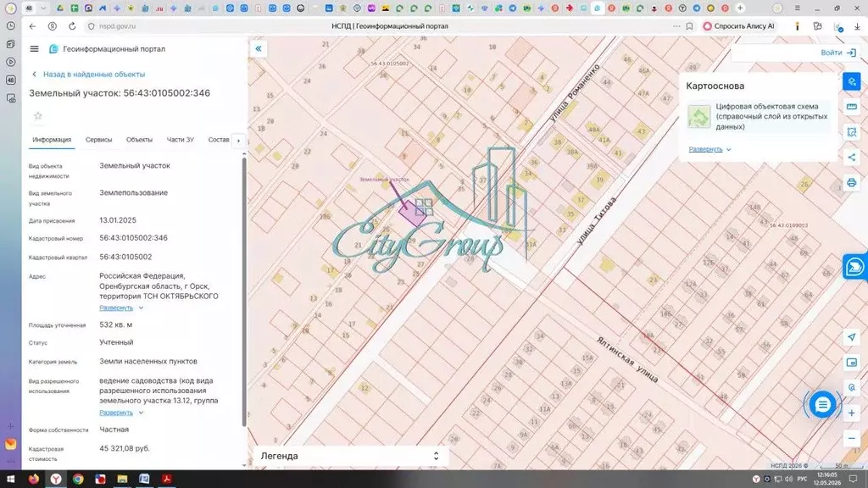Switch to the Части ЗУ tab
This screenshot has width=868, height=488.
pyautogui.click(x=181, y=140)
